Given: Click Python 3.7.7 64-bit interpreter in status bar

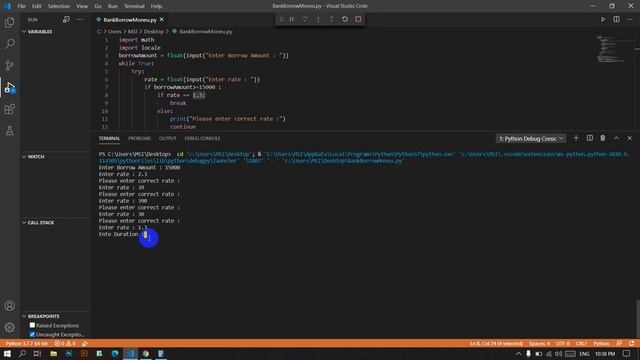Looking at the screenshot, I should [x=27, y=344].
